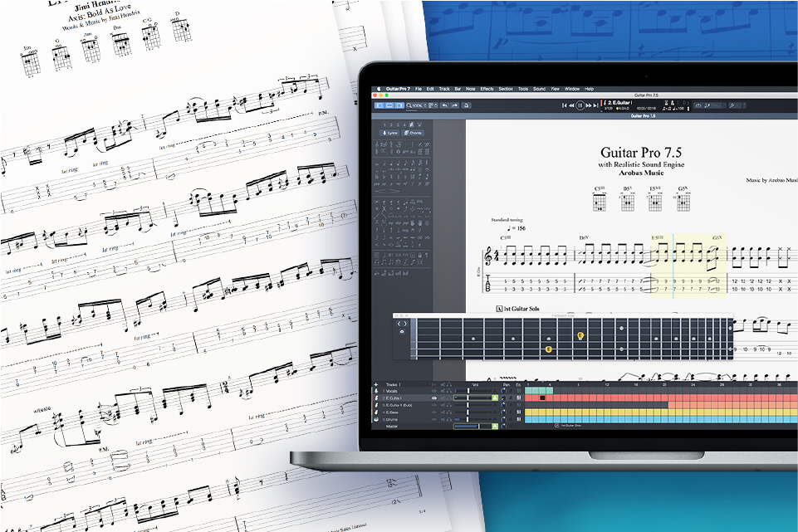Viewport: 798px width, 532px height.
Task: Pause playback
Action: (580, 105)
